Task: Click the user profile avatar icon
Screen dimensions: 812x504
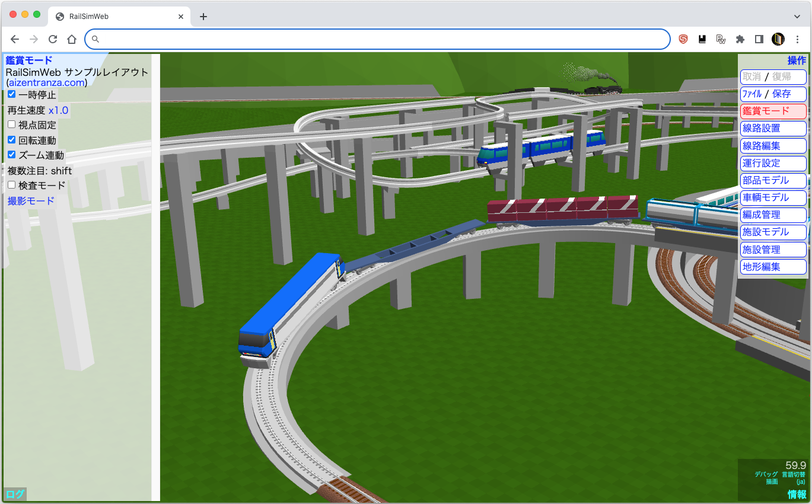Action: (778, 39)
